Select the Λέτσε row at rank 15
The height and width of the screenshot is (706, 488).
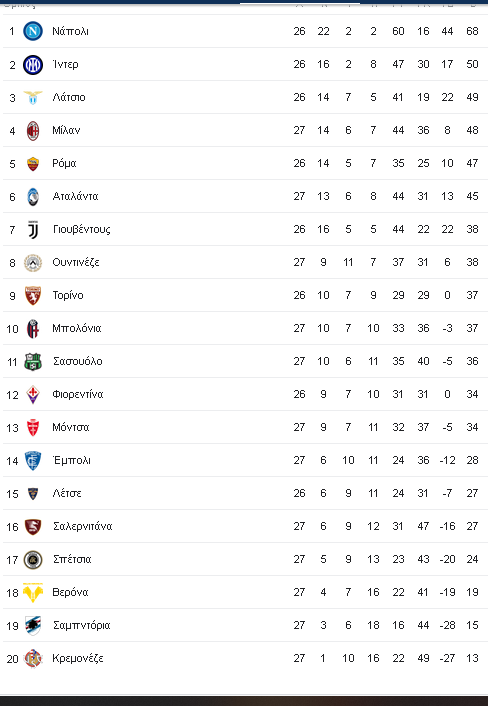[x=245, y=493]
